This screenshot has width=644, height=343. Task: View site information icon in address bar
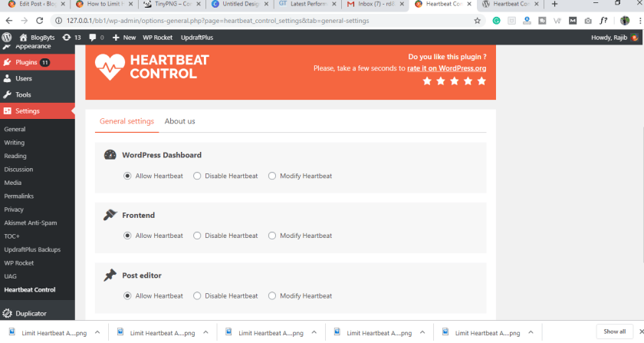pos(58,21)
